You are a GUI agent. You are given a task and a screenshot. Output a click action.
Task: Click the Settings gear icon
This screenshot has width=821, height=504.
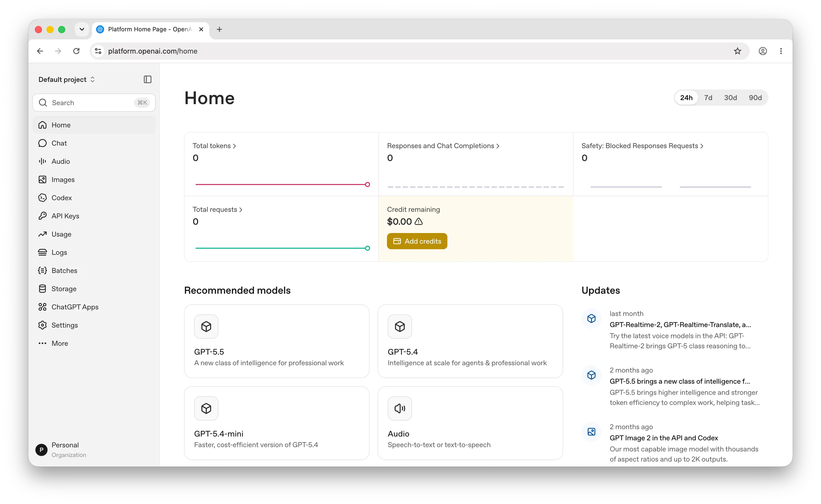pyautogui.click(x=42, y=325)
